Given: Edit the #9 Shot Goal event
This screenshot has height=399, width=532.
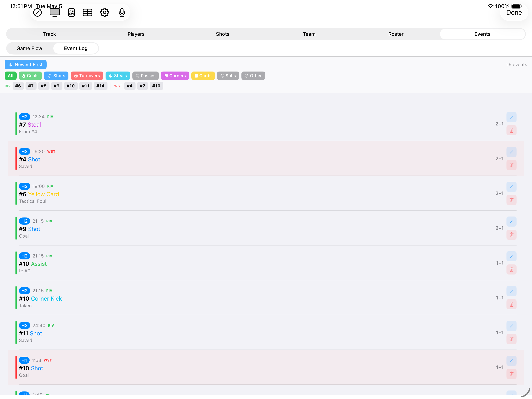Looking at the screenshot, I should click(511, 222).
